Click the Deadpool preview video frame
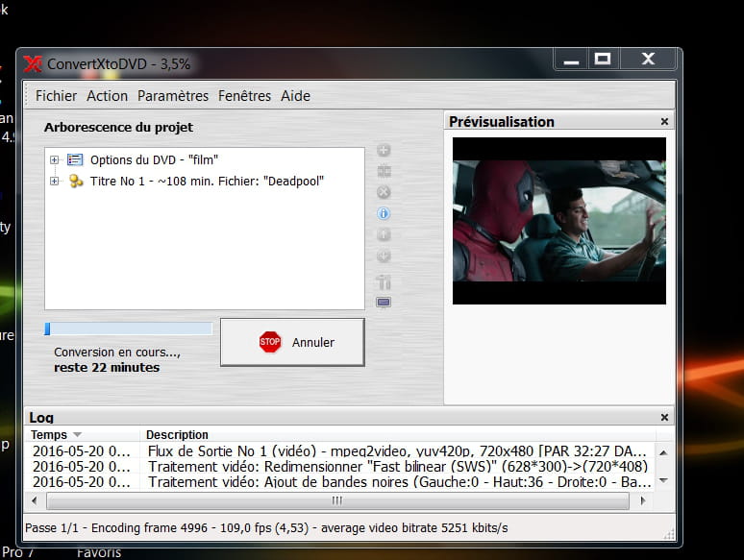This screenshot has width=744, height=560. pyautogui.click(x=558, y=221)
